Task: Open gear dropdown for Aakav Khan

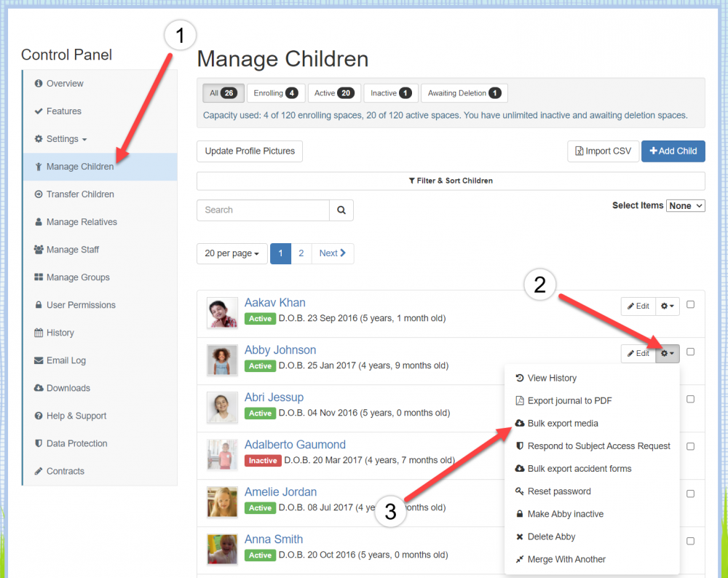Action: 668,306
